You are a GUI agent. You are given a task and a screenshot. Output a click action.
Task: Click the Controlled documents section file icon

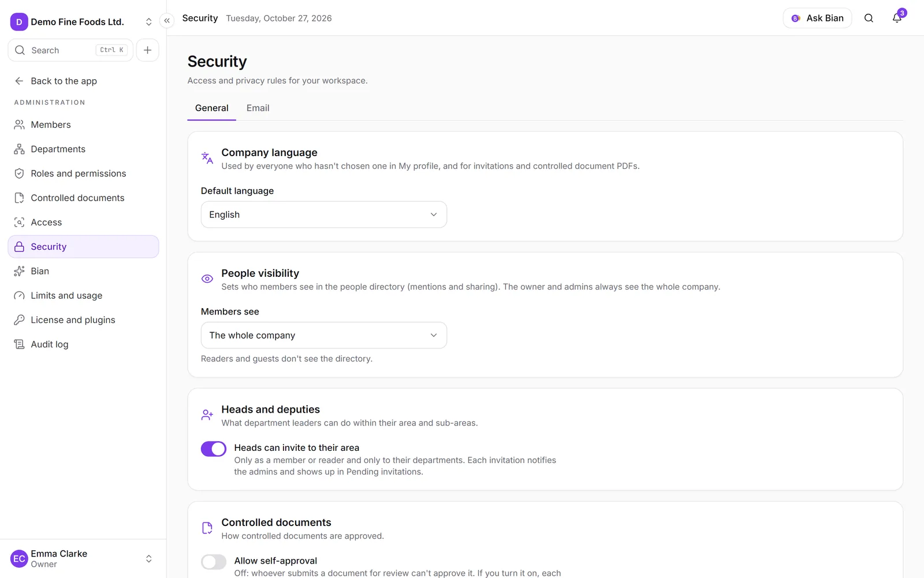(207, 528)
